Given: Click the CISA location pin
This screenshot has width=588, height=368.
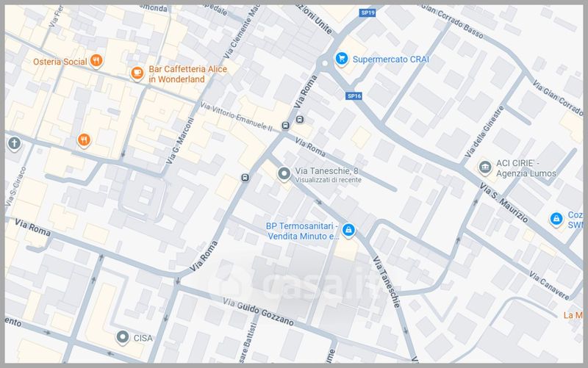Looking at the screenshot, I should (122, 337).
